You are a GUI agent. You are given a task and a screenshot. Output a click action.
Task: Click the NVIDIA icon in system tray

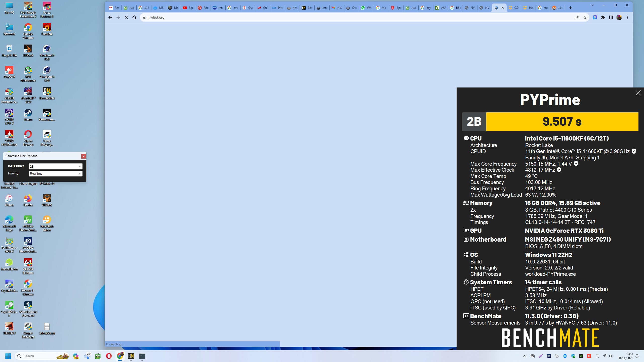tap(581, 356)
